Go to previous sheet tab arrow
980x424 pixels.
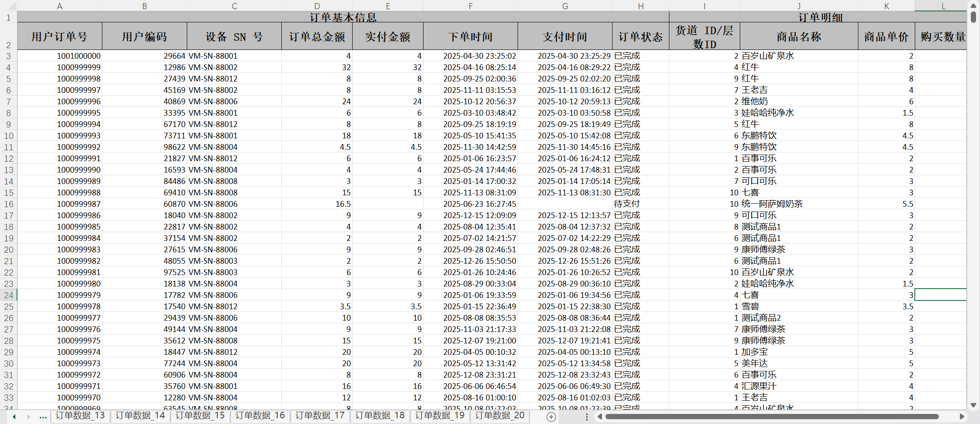(x=14, y=417)
